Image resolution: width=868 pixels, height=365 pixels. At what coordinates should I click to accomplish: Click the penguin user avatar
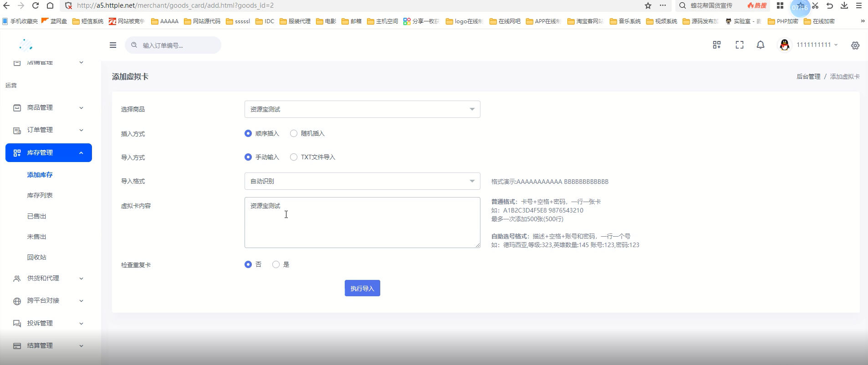784,45
